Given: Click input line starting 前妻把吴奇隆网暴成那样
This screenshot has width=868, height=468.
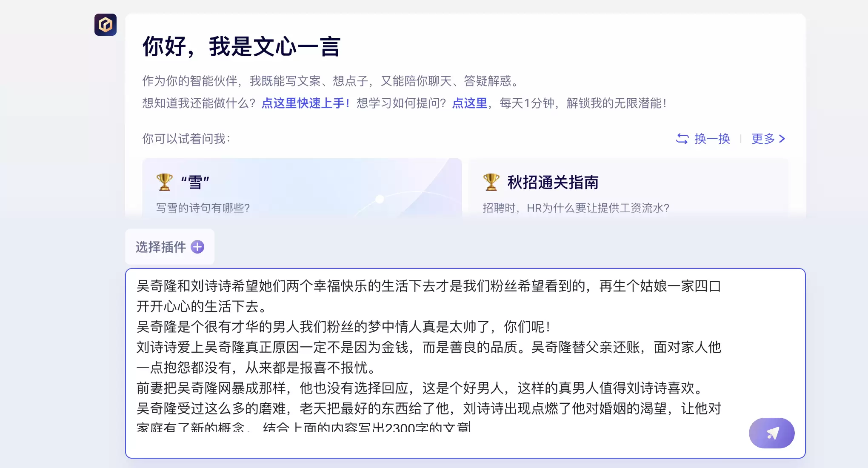Looking at the screenshot, I should pos(419,388).
